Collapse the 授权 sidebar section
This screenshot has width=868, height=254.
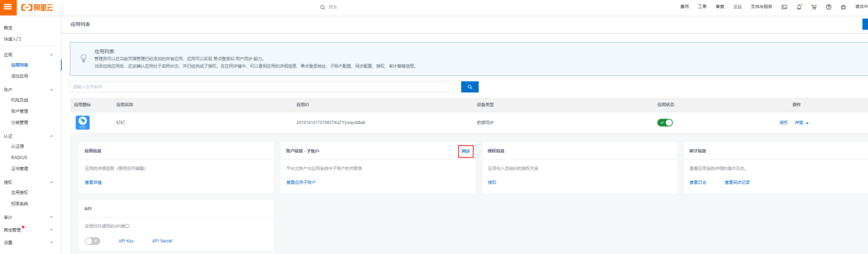tap(51, 182)
